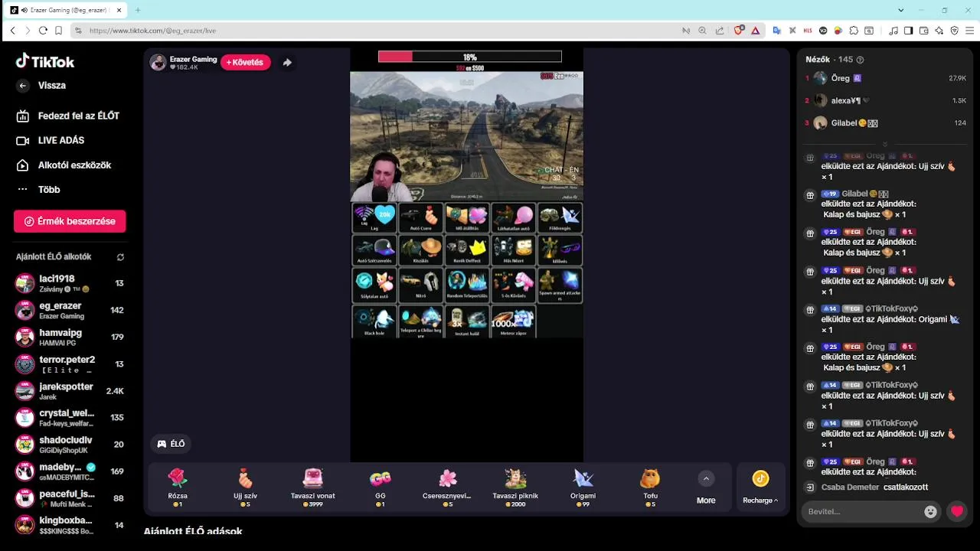The image size is (980, 551).
Task: Reload the browser page
Action: [x=43, y=31]
